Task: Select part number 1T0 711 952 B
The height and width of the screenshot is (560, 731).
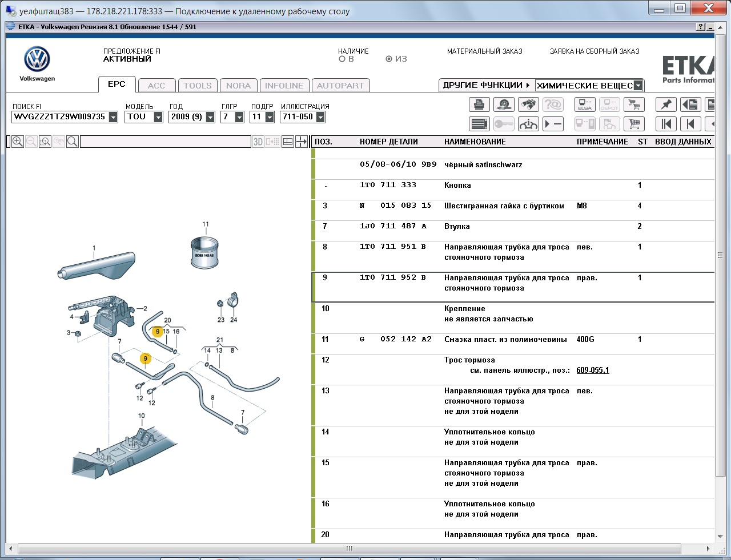Action: coord(393,278)
